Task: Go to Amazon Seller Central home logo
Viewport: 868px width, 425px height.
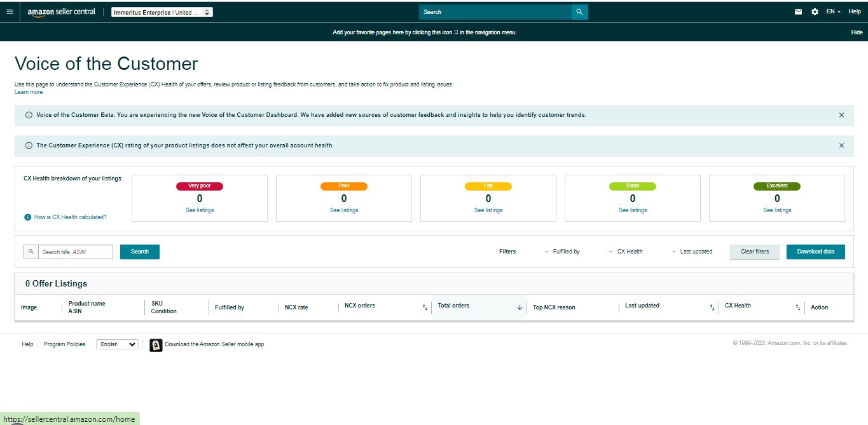Action: pos(62,12)
